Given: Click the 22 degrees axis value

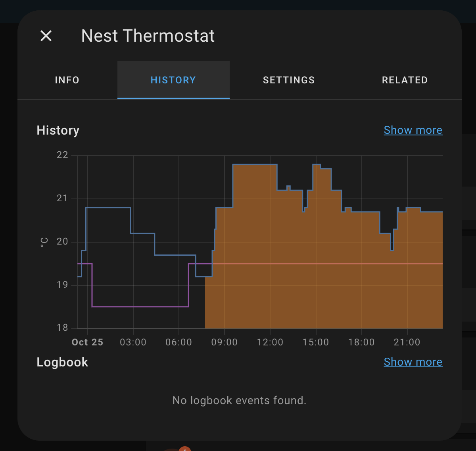Looking at the screenshot, I should tap(62, 155).
